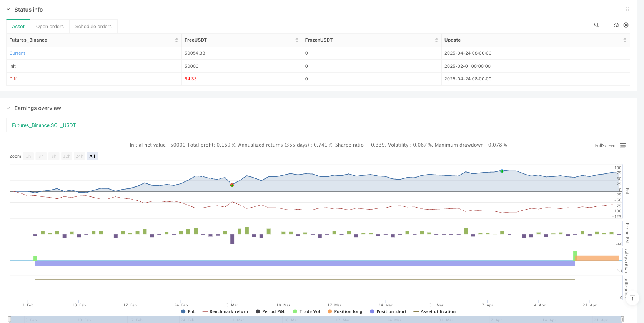Click the green marker on the PnL line
Screen dimensions: 644x323
pyautogui.click(x=502, y=171)
